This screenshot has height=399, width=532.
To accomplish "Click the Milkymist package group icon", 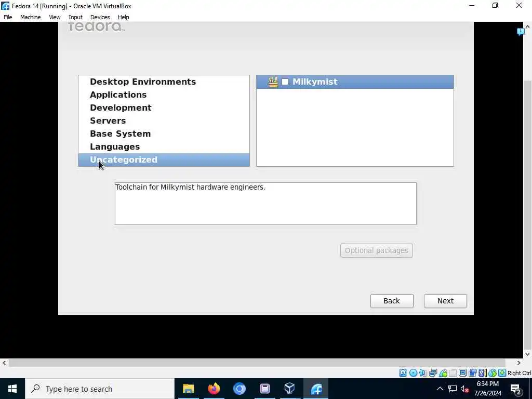I will (x=273, y=82).
